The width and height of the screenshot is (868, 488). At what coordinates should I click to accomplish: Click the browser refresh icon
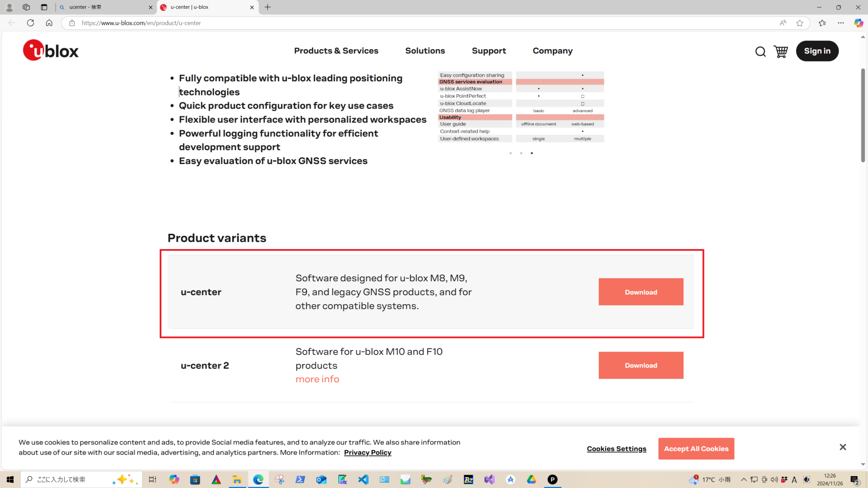coord(31,23)
